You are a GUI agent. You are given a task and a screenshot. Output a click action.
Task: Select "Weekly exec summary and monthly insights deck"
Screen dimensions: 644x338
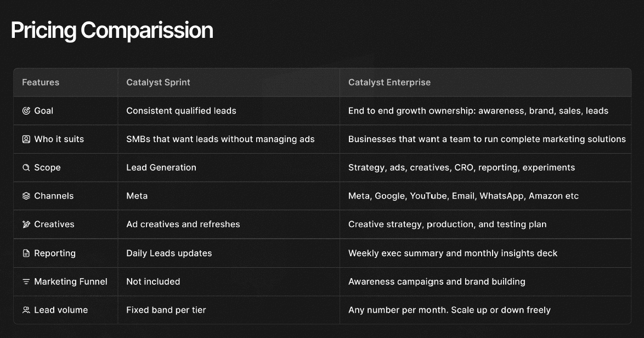click(x=453, y=253)
